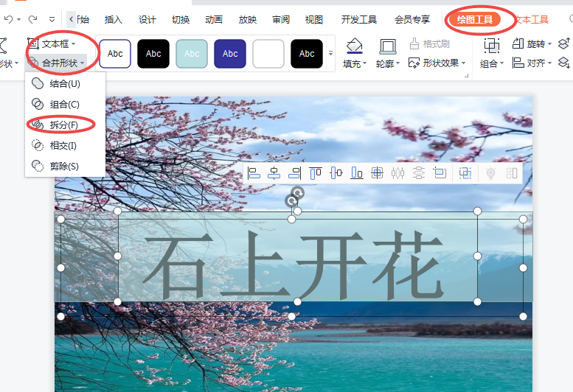Collapse the 合并形状 dropdown button
Viewport: 573px width, 392px height.
coord(56,63)
